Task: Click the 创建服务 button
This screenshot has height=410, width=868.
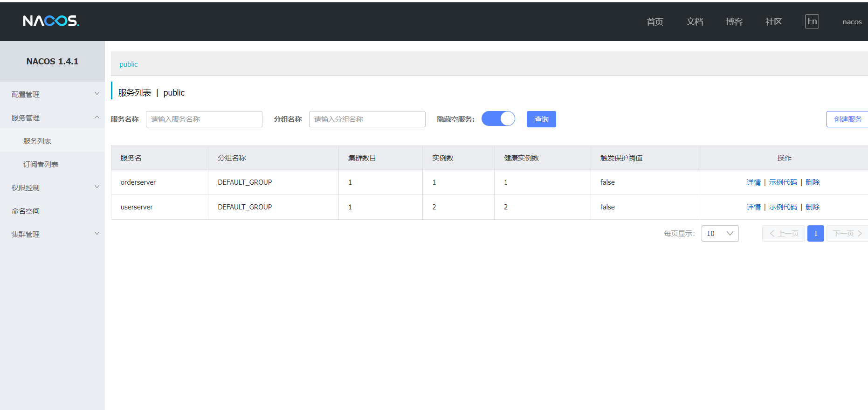Action: point(847,119)
